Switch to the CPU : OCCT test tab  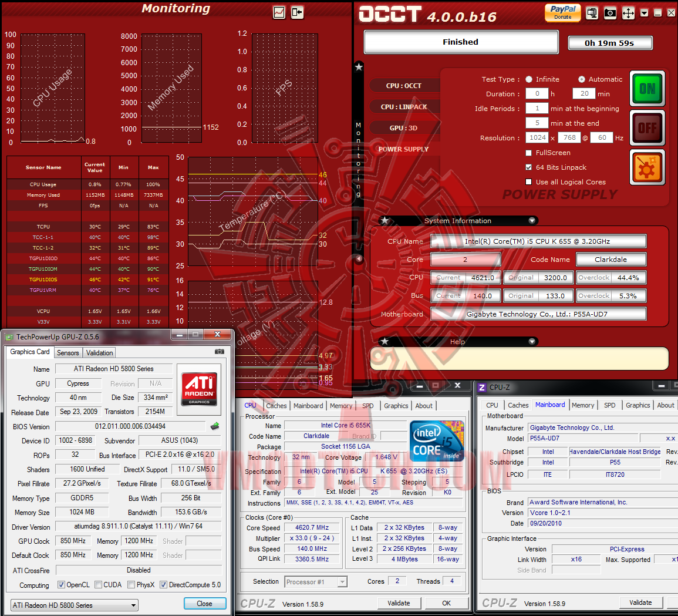click(404, 86)
